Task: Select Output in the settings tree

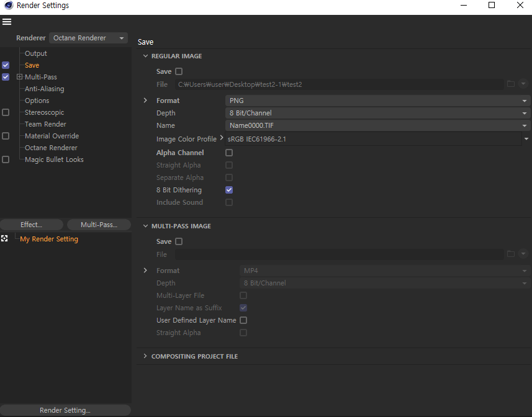Action: click(35, 53)
